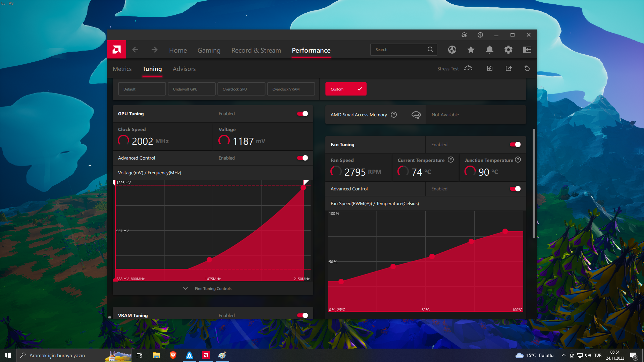The image size is (644, 362).
Task: Select the Overclock VRAM preset
Action: 291,89
